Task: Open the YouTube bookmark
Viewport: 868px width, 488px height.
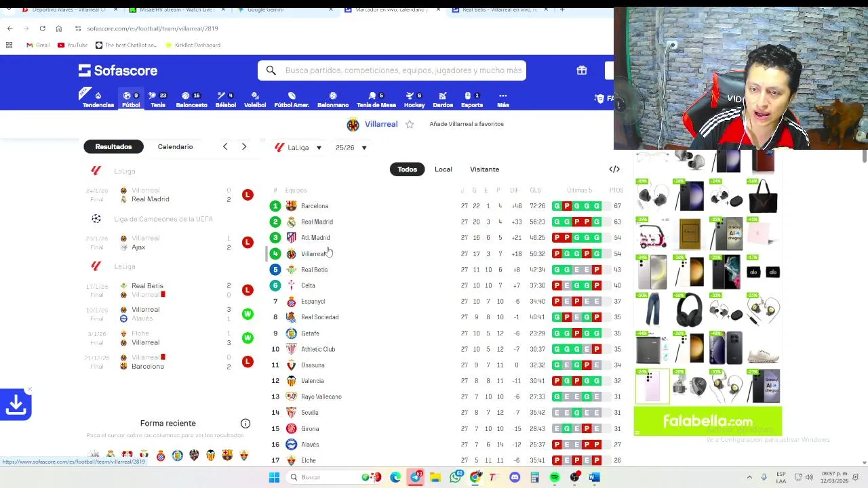Action: 73,45
